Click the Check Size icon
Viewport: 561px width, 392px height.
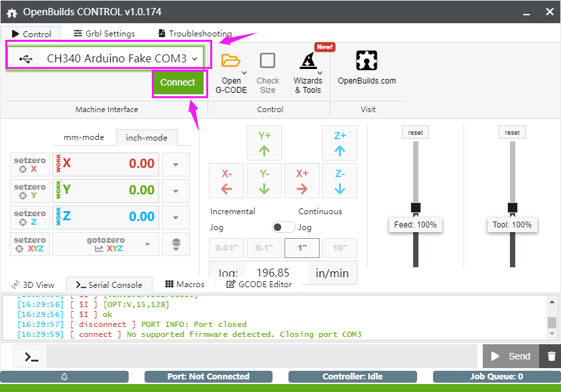pos(267,61)
